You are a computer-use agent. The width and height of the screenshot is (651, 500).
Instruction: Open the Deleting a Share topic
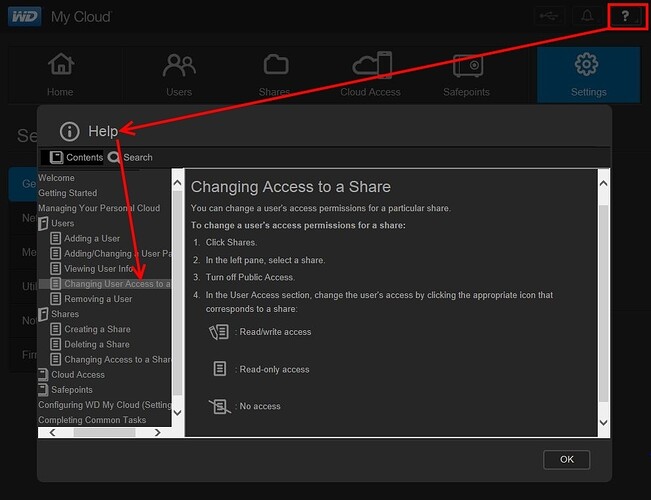tap(97, 344)
